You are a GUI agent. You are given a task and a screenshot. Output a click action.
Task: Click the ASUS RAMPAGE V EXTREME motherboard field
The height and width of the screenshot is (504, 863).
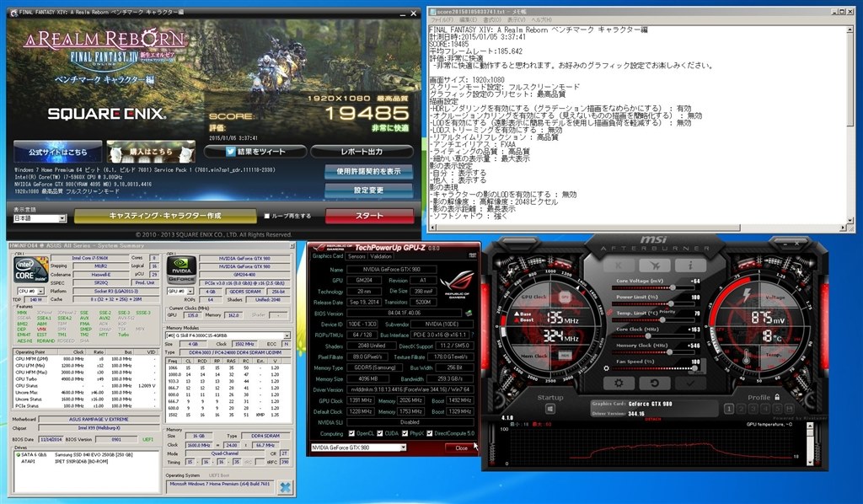[99, 419]
